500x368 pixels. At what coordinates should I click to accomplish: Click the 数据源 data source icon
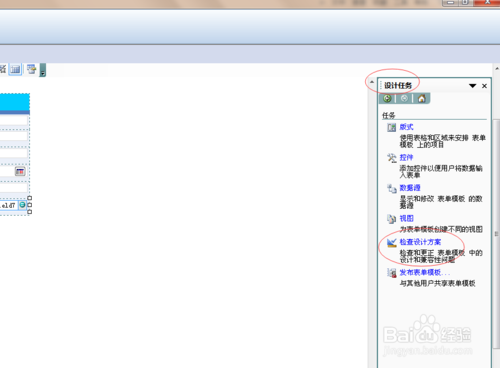click(x=391, y=188)
